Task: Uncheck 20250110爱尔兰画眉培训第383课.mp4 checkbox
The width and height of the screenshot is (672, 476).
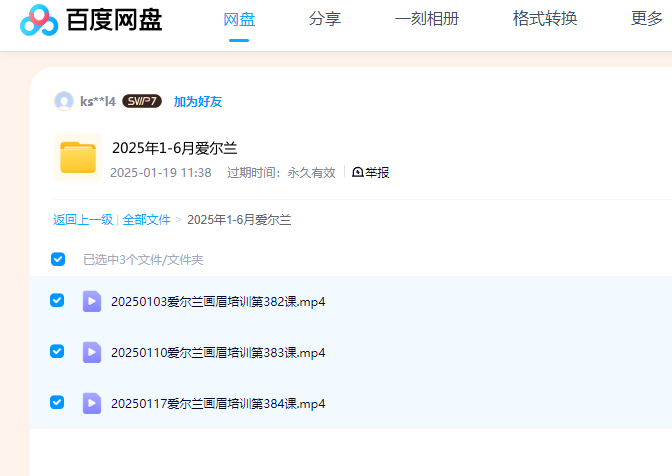Action: (x=57, y=351)
